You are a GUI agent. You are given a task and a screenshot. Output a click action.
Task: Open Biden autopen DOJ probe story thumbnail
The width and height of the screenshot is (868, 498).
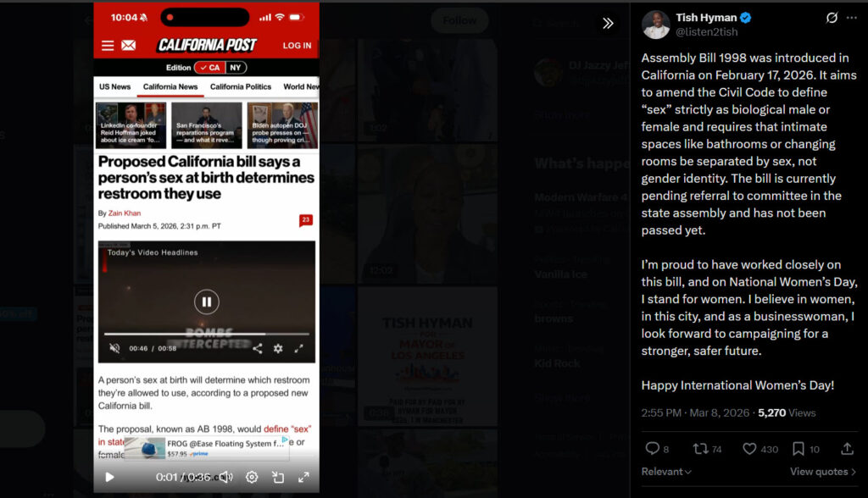pyautogui.click(x=283, y=125)
